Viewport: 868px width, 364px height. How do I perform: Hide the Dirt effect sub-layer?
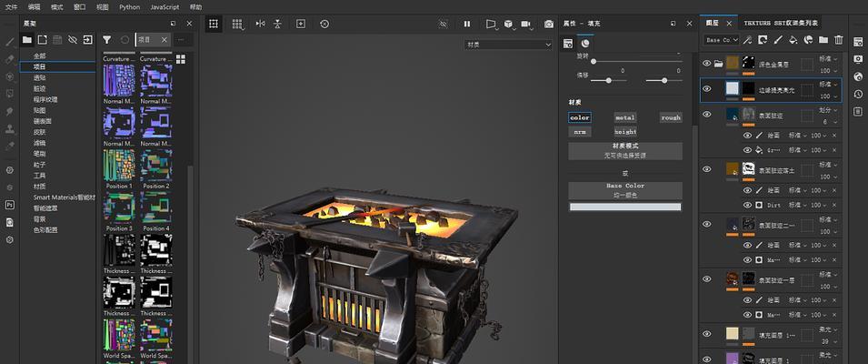747,205
